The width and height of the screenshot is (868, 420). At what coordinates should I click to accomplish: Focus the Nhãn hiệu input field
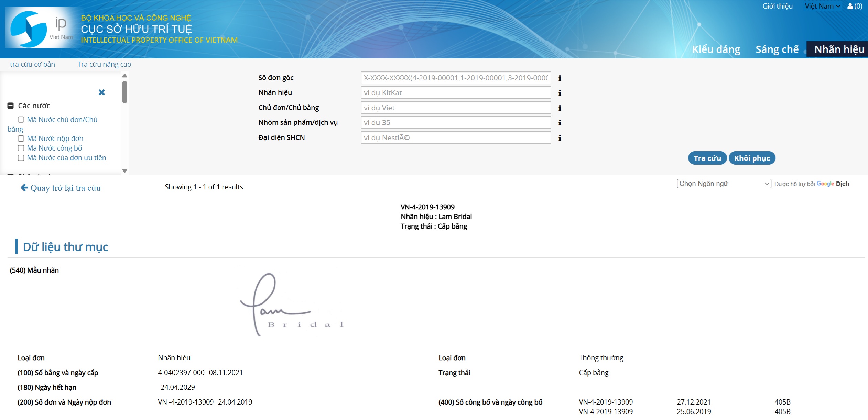(x=456, y=93)
